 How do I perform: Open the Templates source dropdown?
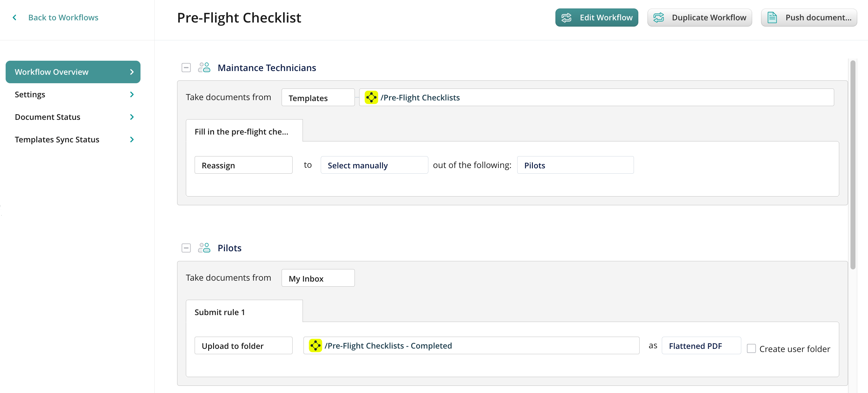pos(318,98)
